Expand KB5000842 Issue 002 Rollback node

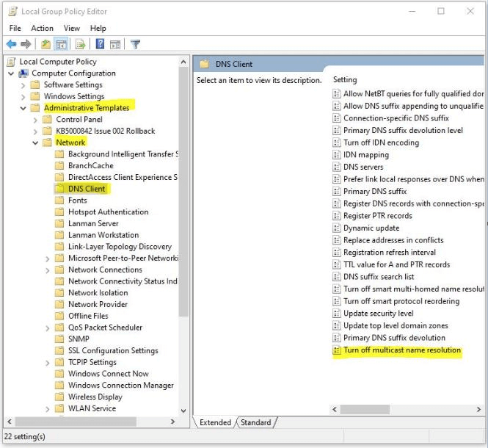[x=35, y=131]
